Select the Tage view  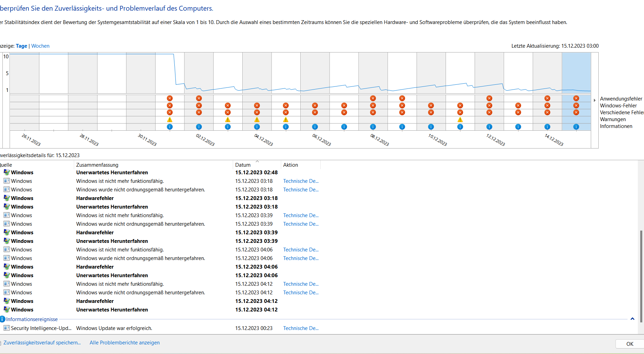(21, 46)
